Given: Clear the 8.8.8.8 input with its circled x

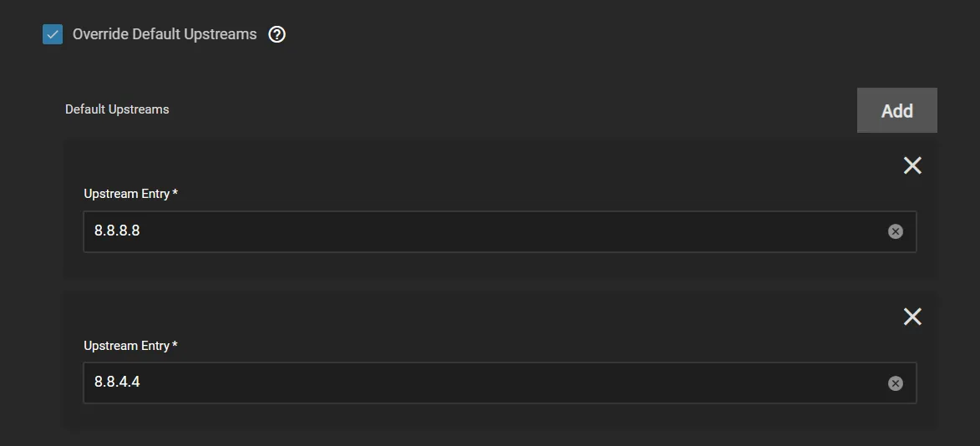Looking at the screenshot, I should 896,231.
